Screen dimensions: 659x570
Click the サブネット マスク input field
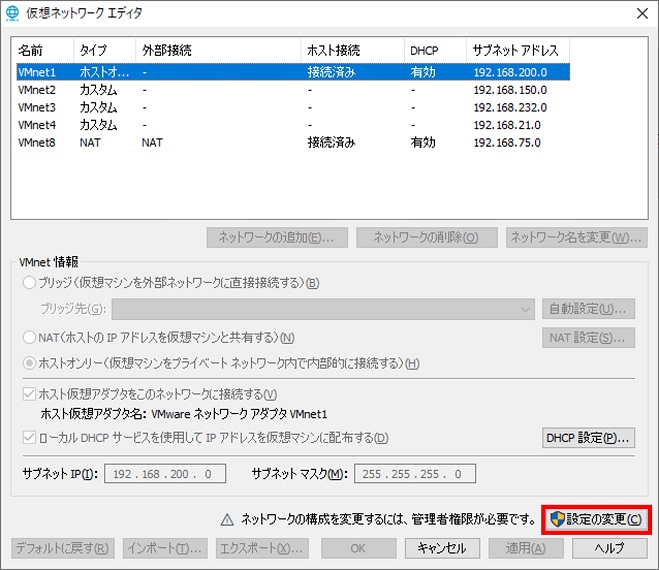coord(413,474)
